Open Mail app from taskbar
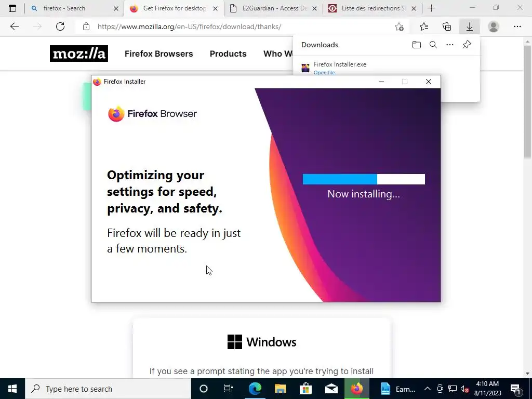 pyautogui.click(x=331, y=389)
